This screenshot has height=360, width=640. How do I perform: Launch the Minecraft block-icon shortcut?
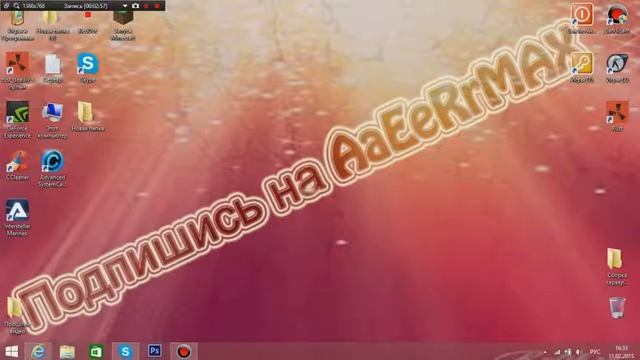tap(123, 25)
